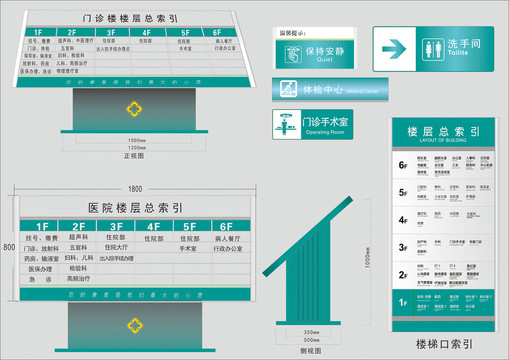Click the 手术室 cell under 5F
The image size is (509, 360).
(x=188, y=249)
